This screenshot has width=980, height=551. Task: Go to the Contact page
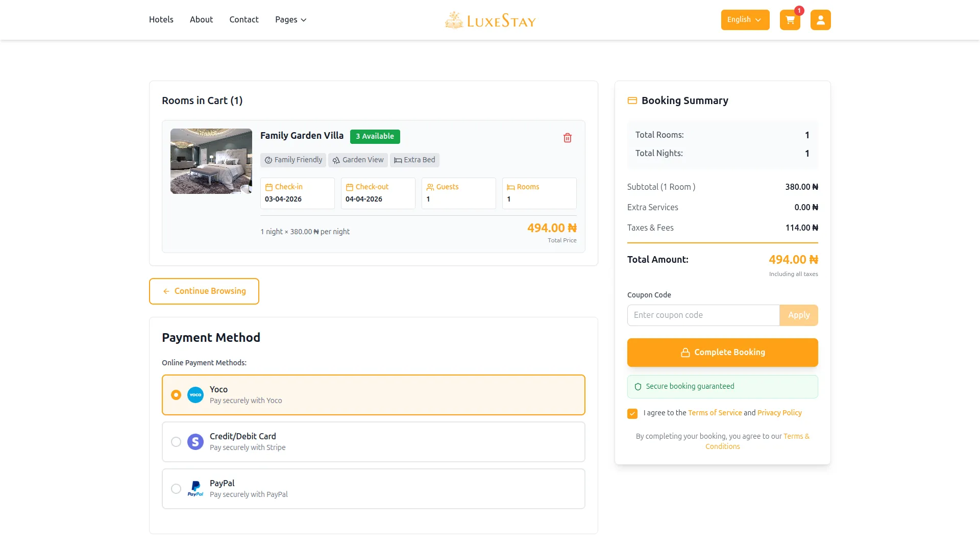click(244, 20)
